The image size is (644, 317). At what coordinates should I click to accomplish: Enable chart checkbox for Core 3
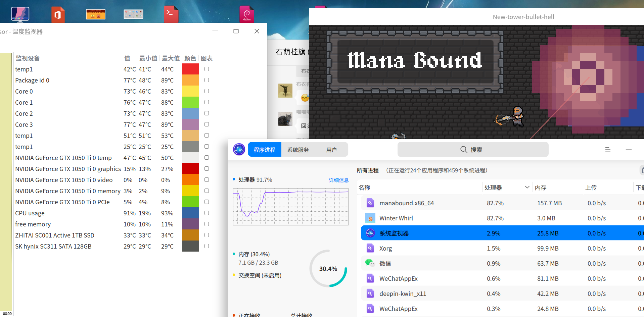click(x=206, y=124)
